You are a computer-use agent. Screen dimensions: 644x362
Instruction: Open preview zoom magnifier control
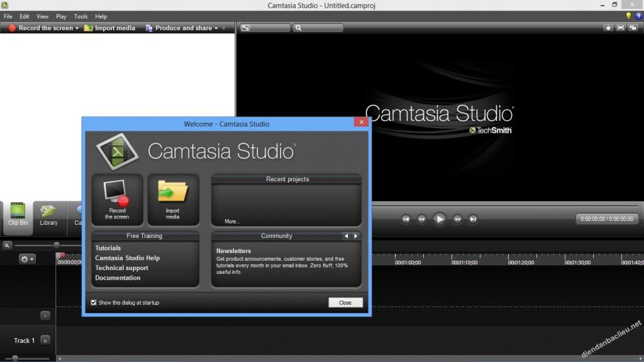point(318,28)
